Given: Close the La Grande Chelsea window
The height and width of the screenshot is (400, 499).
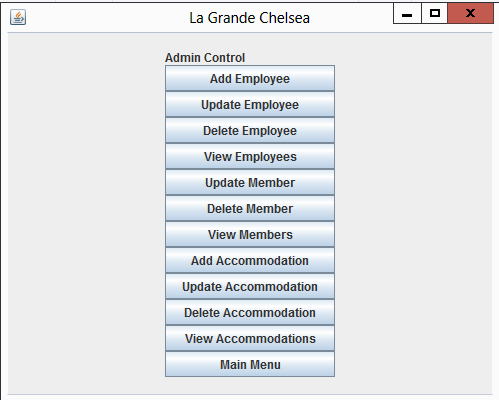Looking at the screenshot, I should (x=470, y=13).
